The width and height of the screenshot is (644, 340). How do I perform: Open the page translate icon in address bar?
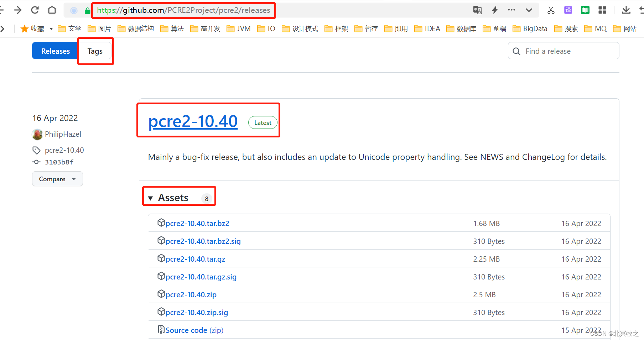click(x=478, y=10)
